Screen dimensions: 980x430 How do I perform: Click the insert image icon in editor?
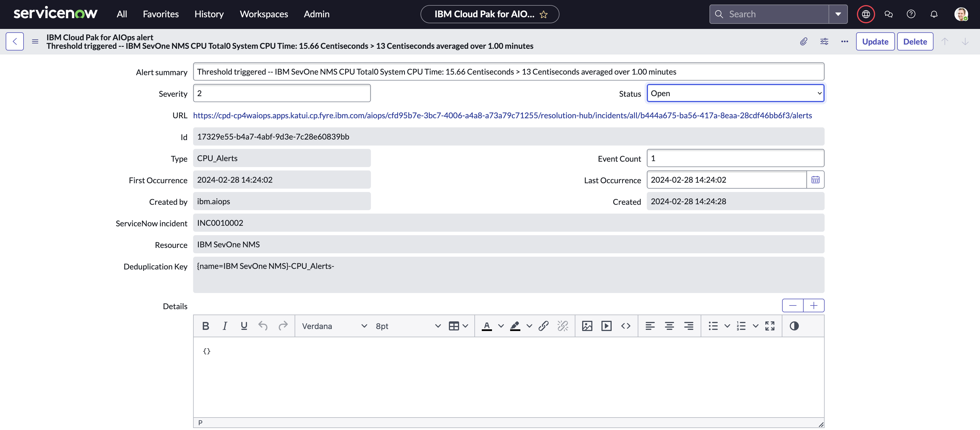click(587, 326)
